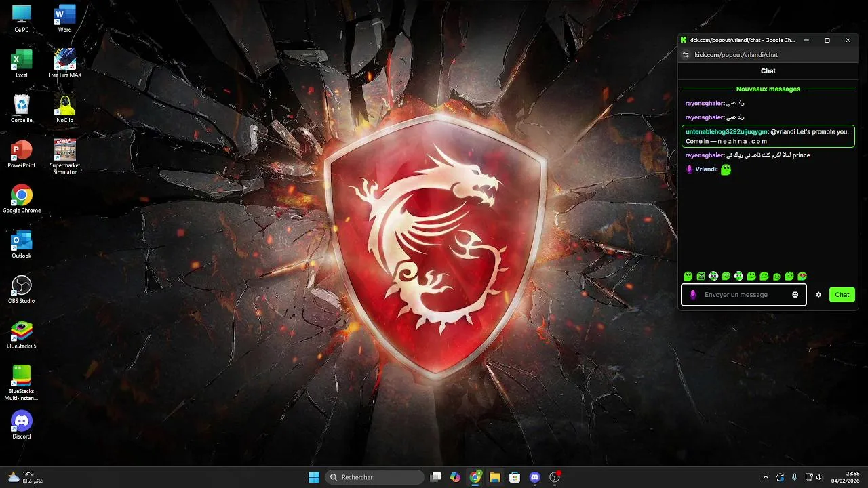
Task: Click the green emote in Vrlandi's message
Action: tap(726, 169)
